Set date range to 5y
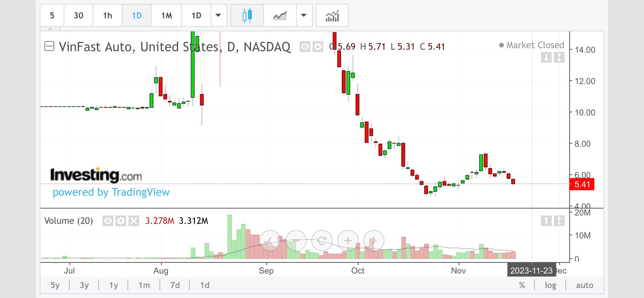 [55, 285]
